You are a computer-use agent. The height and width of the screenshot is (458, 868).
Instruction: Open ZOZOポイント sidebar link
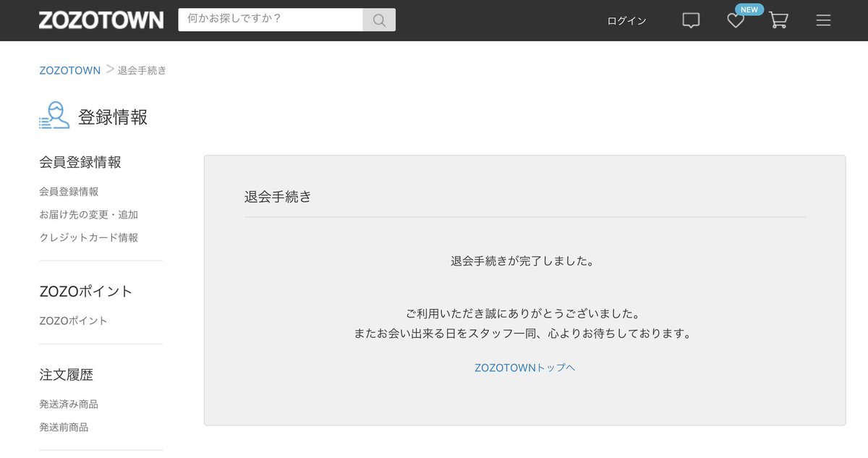(73, 321)
